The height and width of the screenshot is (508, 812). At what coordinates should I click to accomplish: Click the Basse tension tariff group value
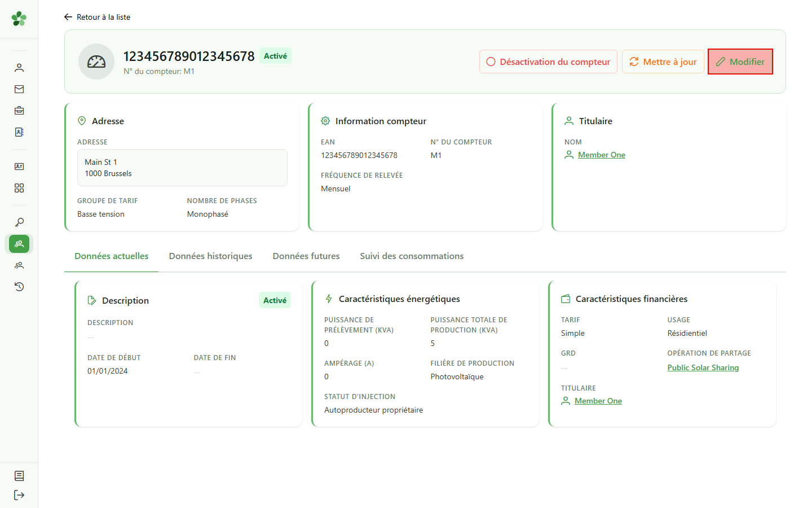101,214
